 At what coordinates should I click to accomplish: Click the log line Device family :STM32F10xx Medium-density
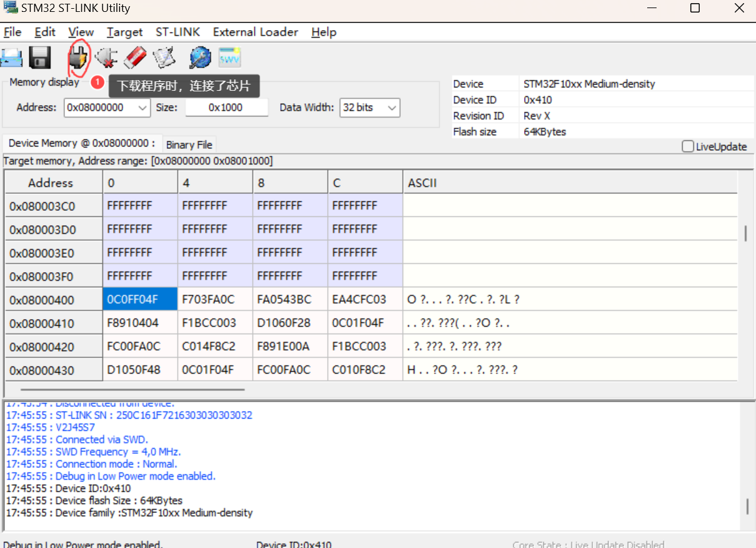click(x=129, y=513)
